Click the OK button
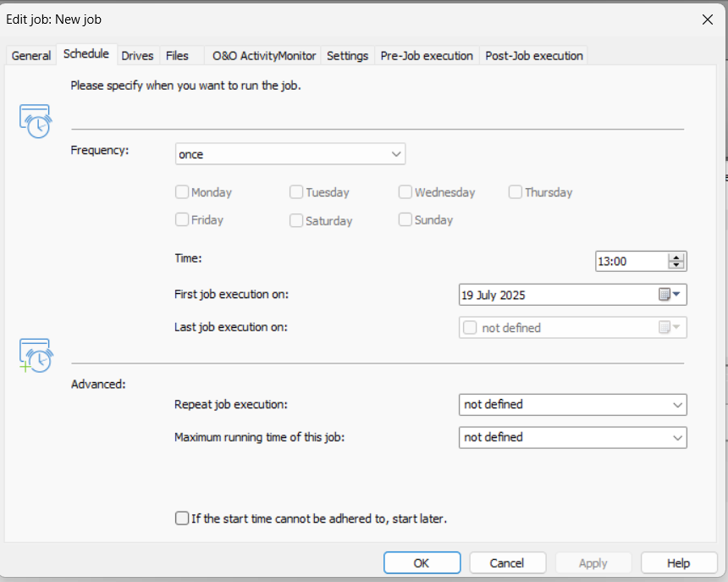The width and height of the screenshot is (728, 582). pyautogui.click(x=422, y=563)
